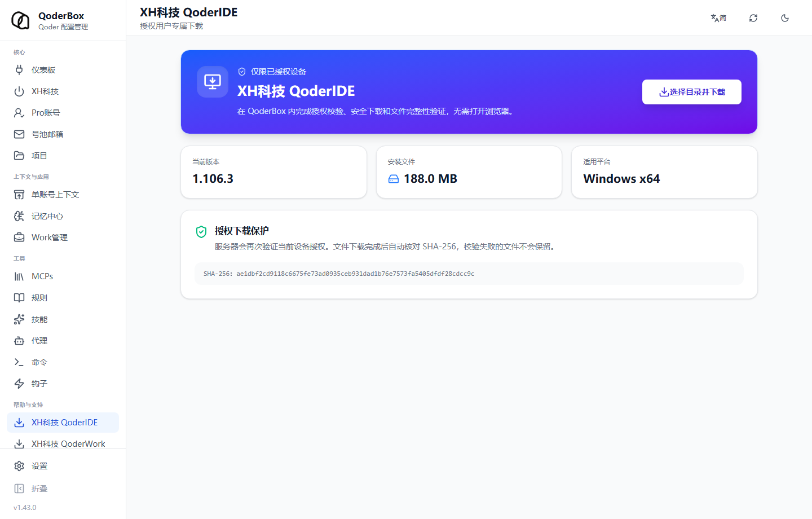Viewport: 812px width, 519px height.
Task: Click the Windows x64 platform text
Action: point(621,179)
